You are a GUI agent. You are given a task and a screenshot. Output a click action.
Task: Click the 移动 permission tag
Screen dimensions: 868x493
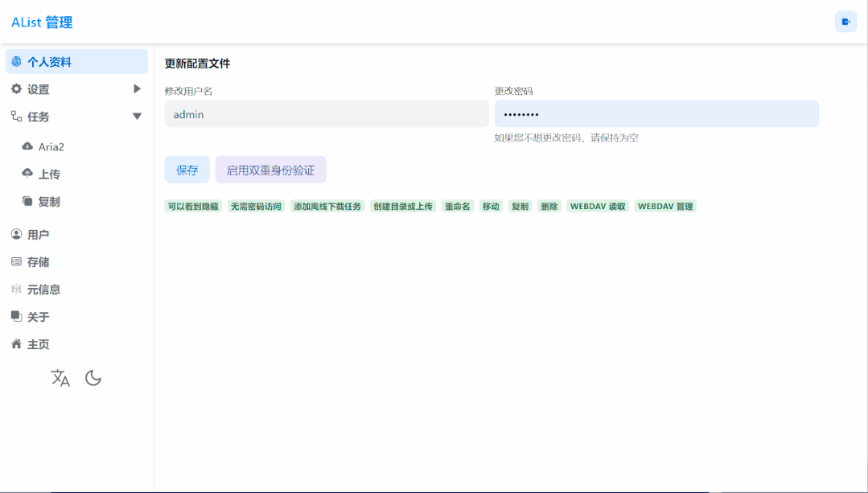[x=491, y=207]
